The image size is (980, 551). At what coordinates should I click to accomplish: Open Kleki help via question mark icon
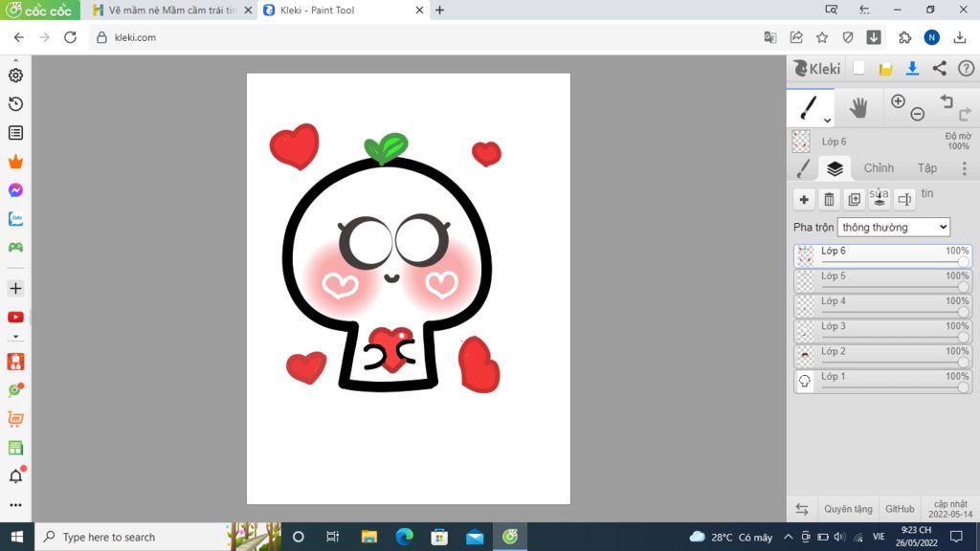point(967,69)
